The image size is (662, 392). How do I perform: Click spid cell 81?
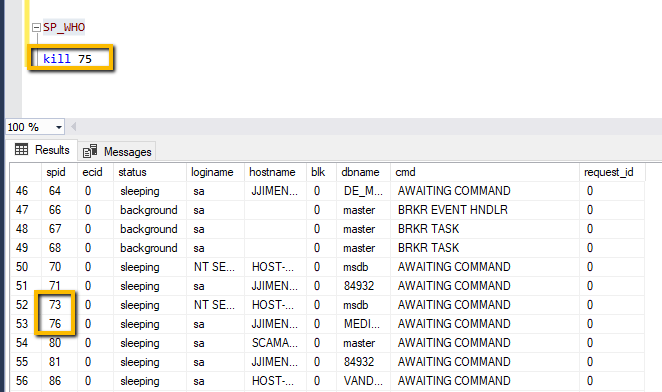click(x=59, y=362)
